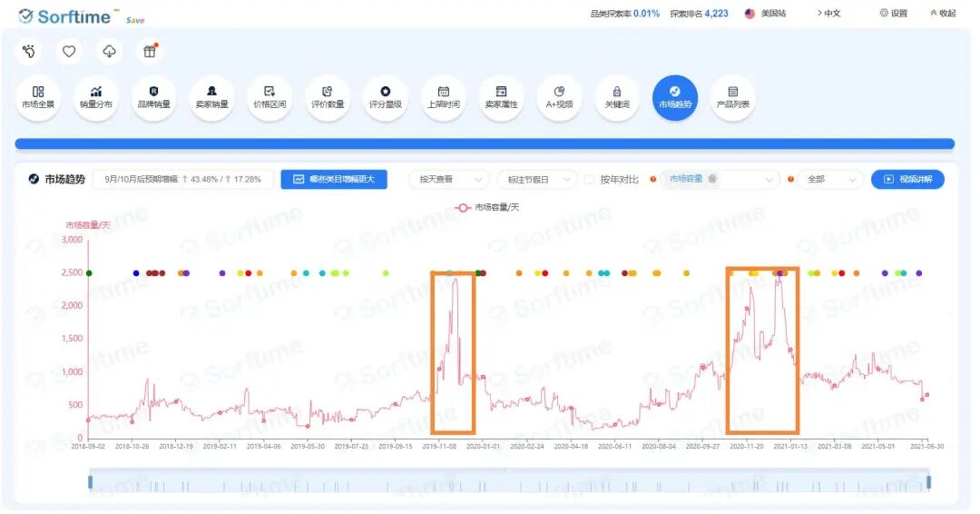
Task: Open the gift box icon
Action: point(150,51)
